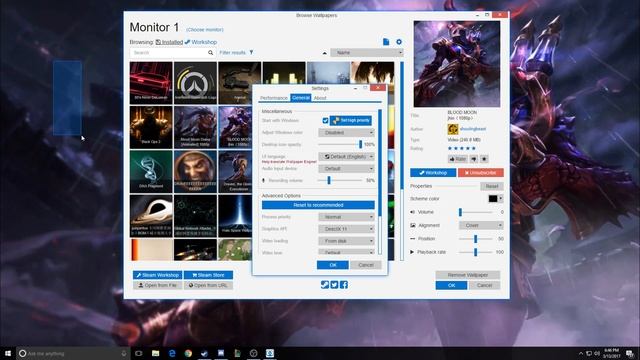
Task: Click Reset to recommended button
Action: (x=318, y=205)
